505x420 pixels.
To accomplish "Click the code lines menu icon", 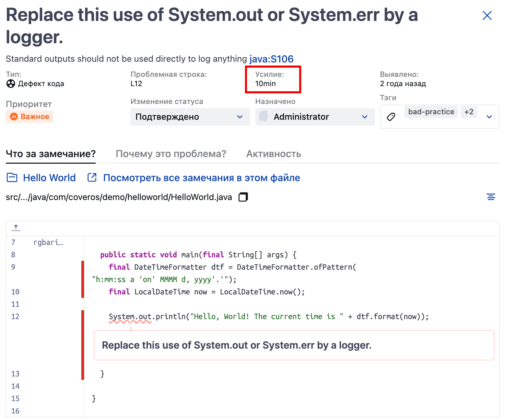I will [x=491, y=197].
